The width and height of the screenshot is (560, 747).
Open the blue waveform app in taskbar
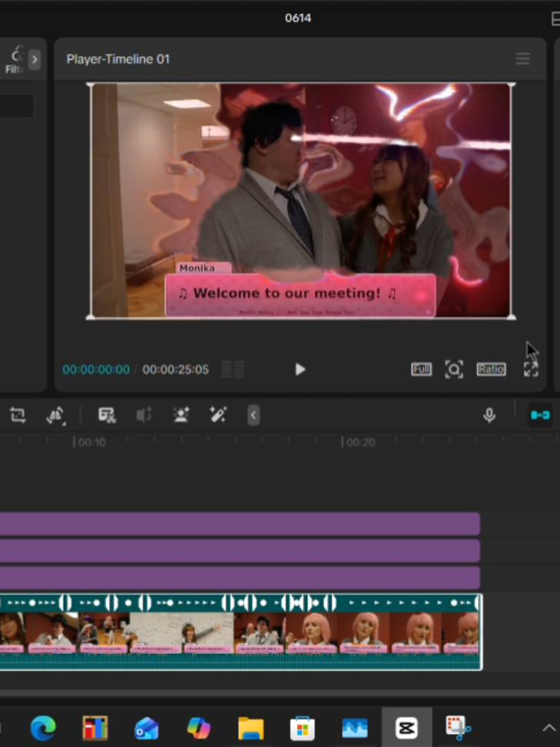(355, 728)
